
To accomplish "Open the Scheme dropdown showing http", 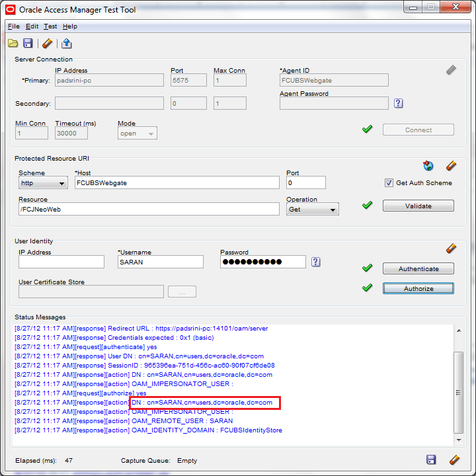I will coord(43,182).
